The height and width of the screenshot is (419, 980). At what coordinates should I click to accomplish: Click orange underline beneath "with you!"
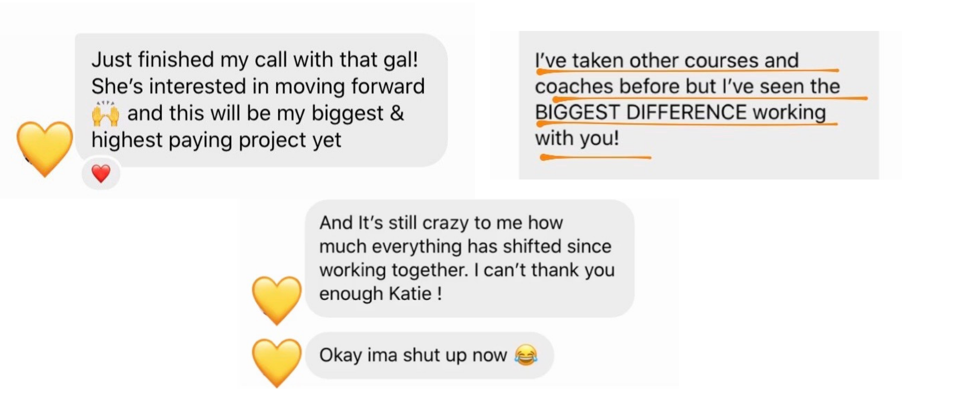point(595,157)
